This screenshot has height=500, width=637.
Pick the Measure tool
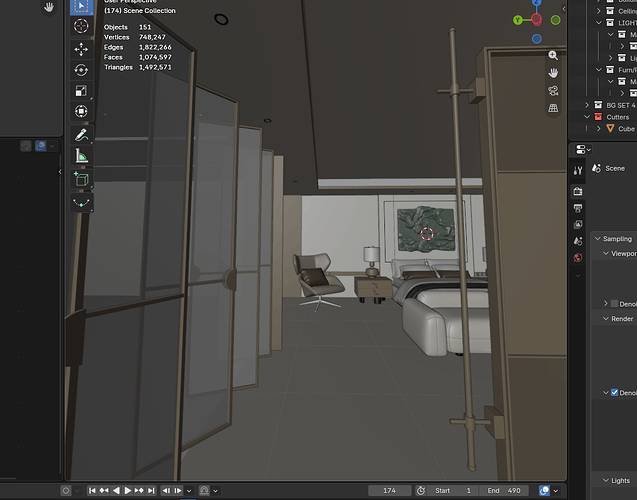[x=81, y=156]
